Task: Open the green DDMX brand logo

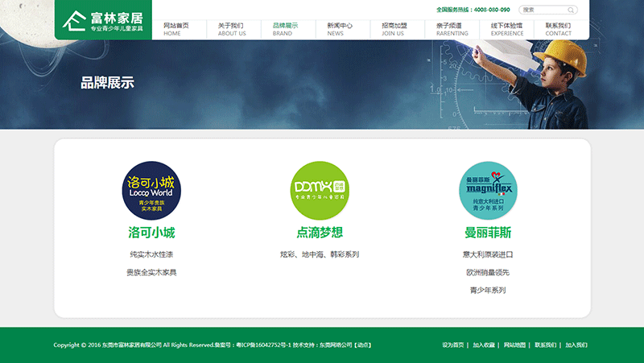Action: 320,191
